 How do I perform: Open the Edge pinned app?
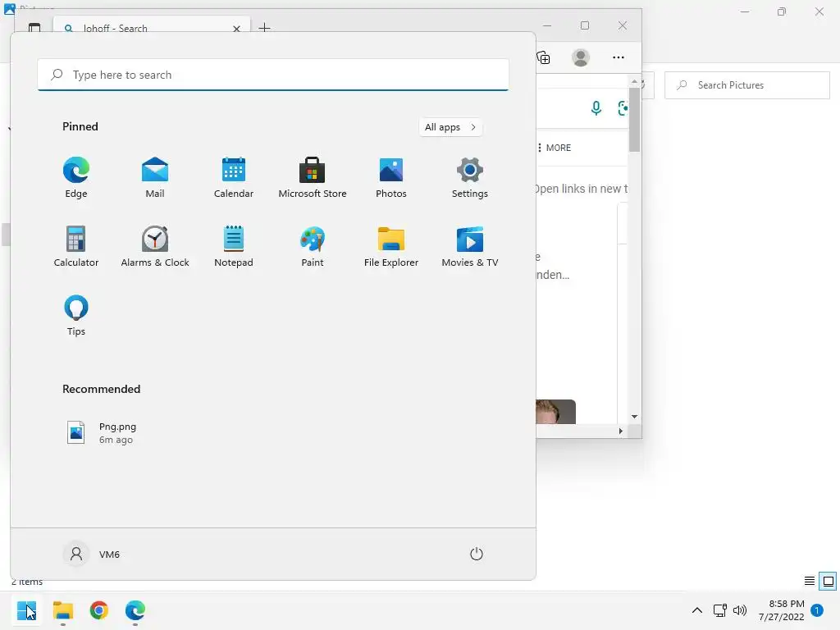76,177
